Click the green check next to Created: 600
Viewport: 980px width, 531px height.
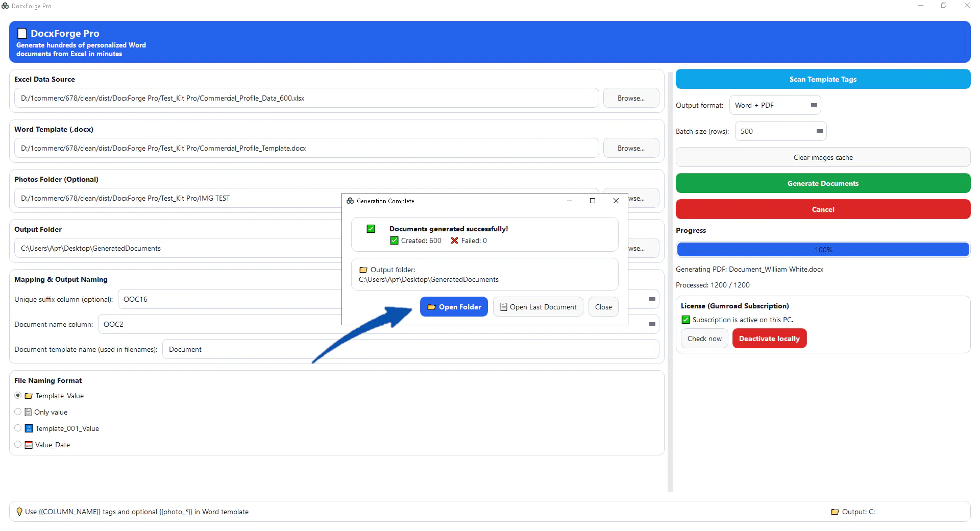point(394,240)
